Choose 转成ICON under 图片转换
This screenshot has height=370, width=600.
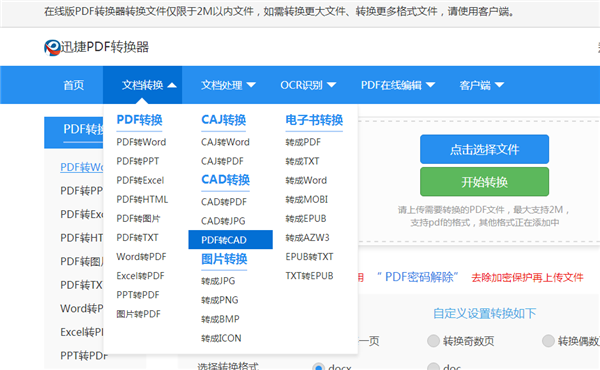221,338
